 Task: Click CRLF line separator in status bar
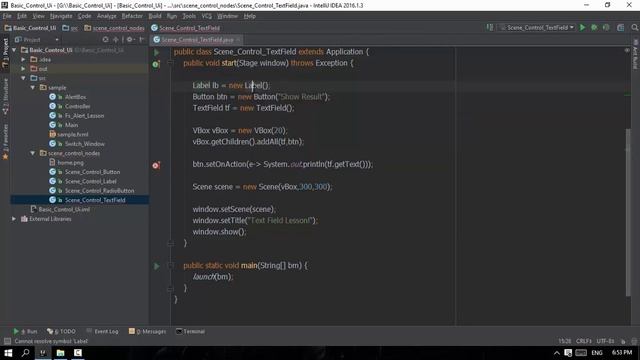[584, 341]
